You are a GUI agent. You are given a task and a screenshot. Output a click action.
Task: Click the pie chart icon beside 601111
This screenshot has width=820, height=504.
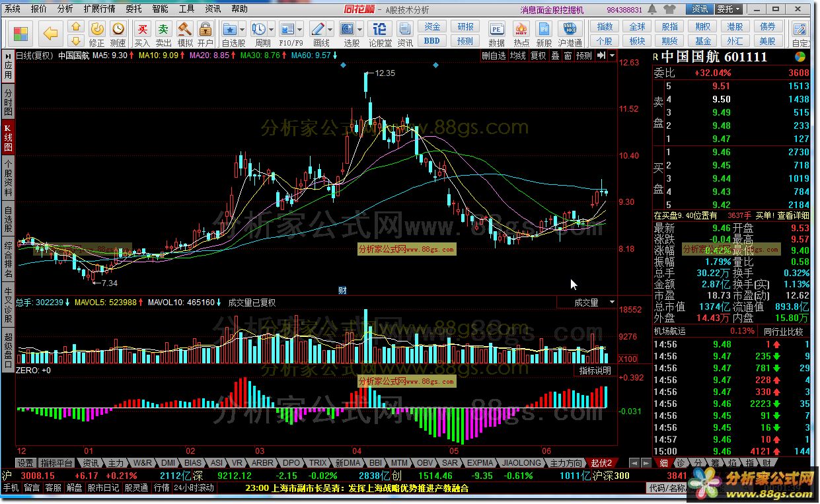click(x=801, y=57)
